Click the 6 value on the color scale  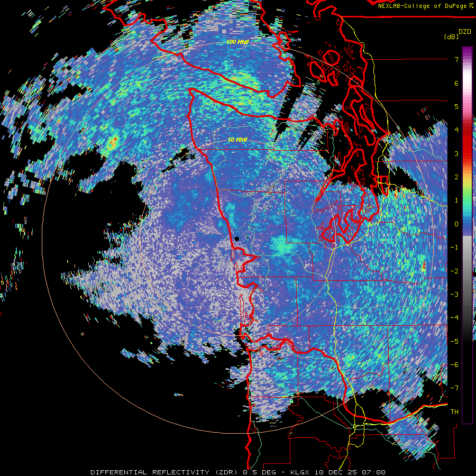(x=456, y=83)
